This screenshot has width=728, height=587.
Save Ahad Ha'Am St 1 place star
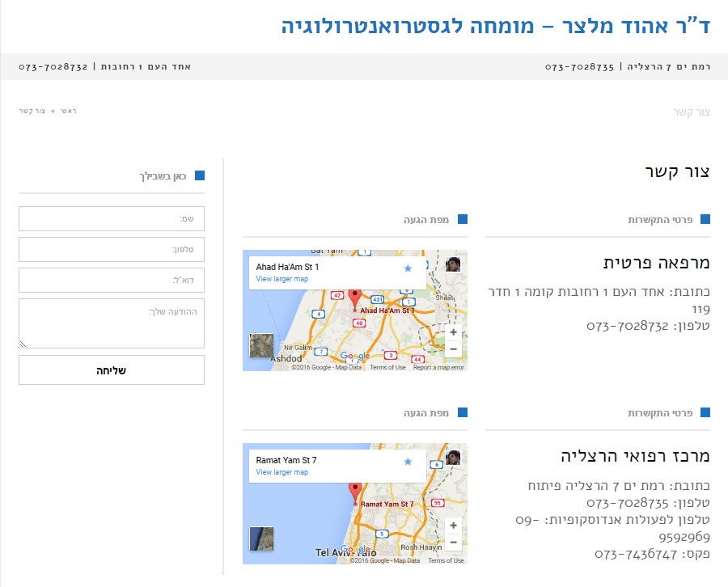tap(408, 268)
